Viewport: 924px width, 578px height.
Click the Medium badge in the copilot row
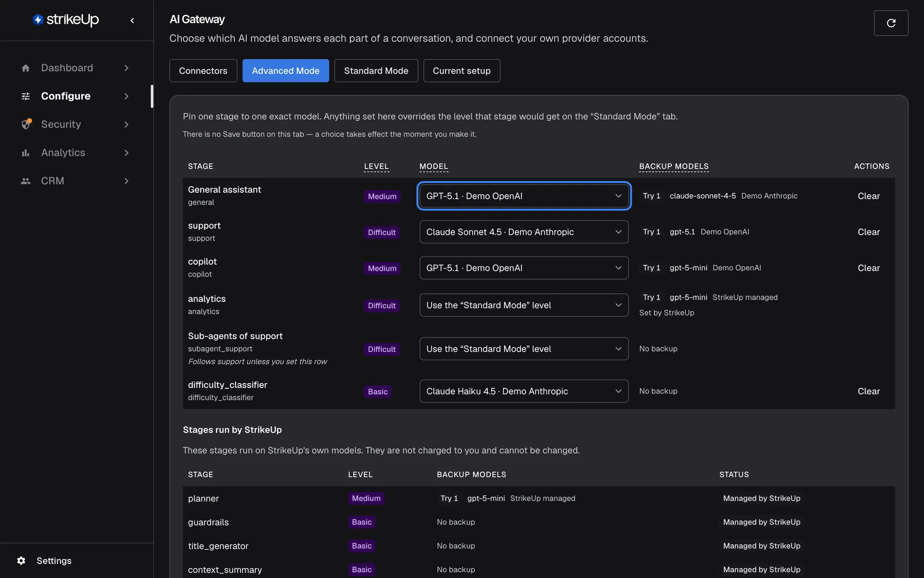382,268
